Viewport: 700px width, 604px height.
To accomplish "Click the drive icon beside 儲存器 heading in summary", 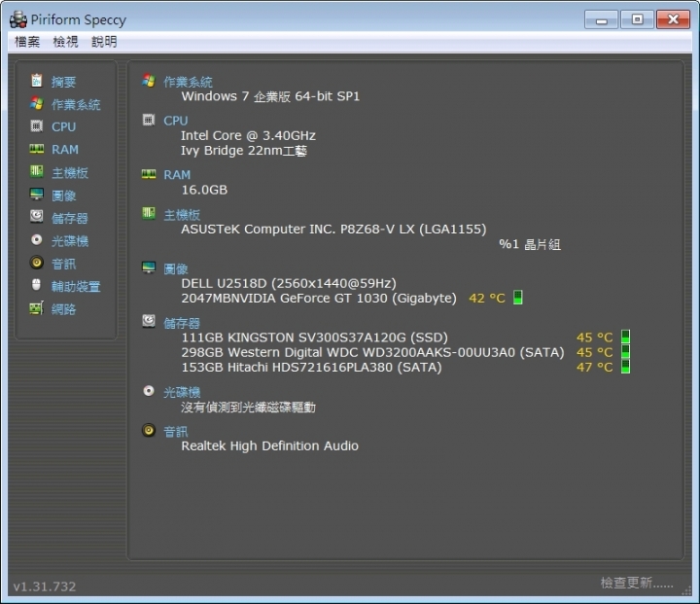I will tap(149, 321).
